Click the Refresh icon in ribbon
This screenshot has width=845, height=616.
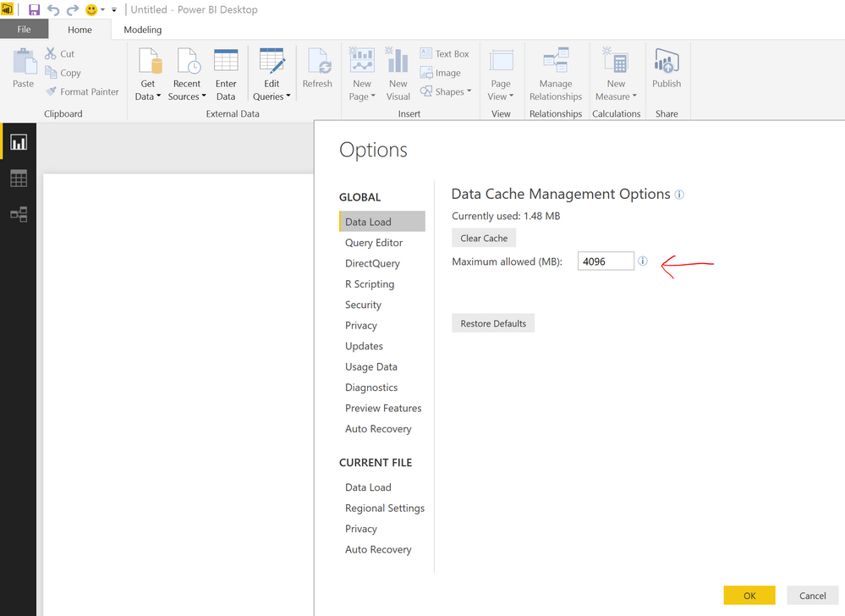coord(317,60)
